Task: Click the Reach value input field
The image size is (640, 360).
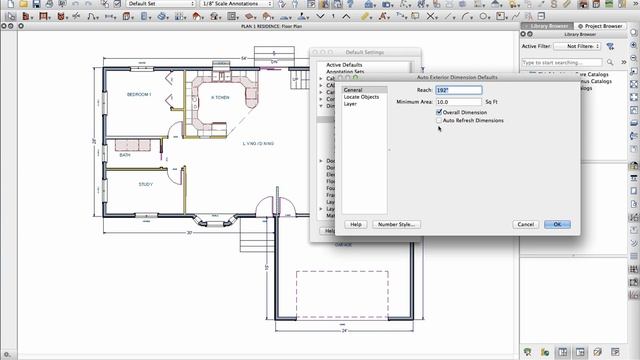Action: coord(459,90)
